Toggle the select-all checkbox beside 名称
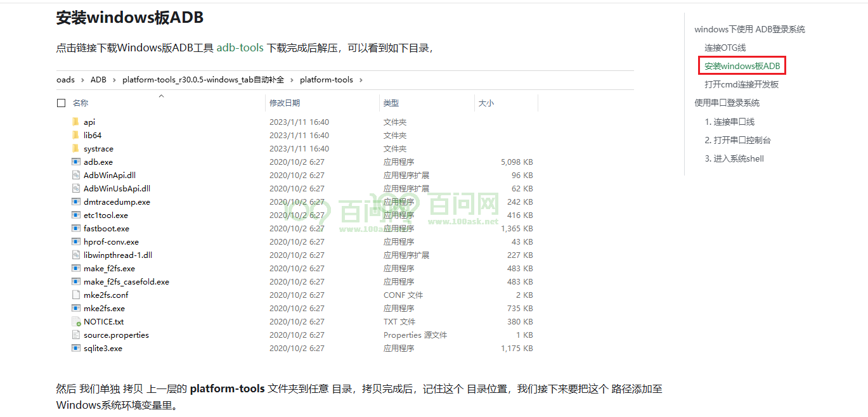The image size is (868, 417). (62, 103)
